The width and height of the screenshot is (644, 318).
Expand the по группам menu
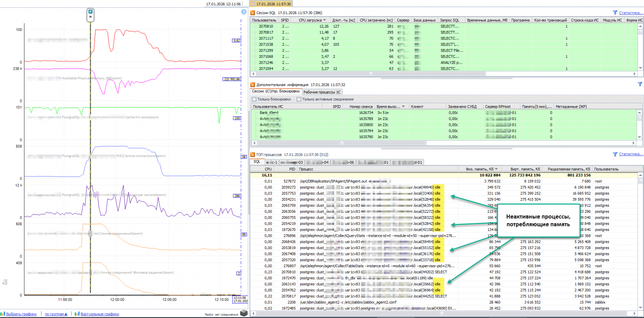point(56,314)
